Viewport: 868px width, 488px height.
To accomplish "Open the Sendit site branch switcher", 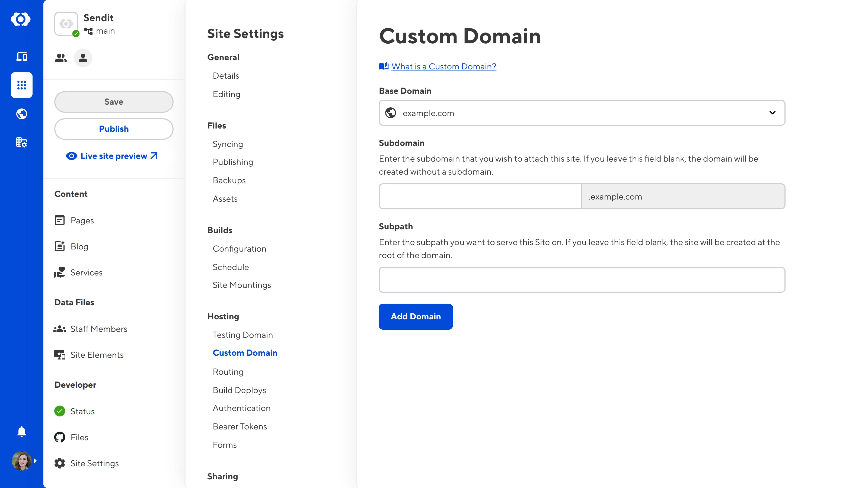I will click(x=100, y=31).
